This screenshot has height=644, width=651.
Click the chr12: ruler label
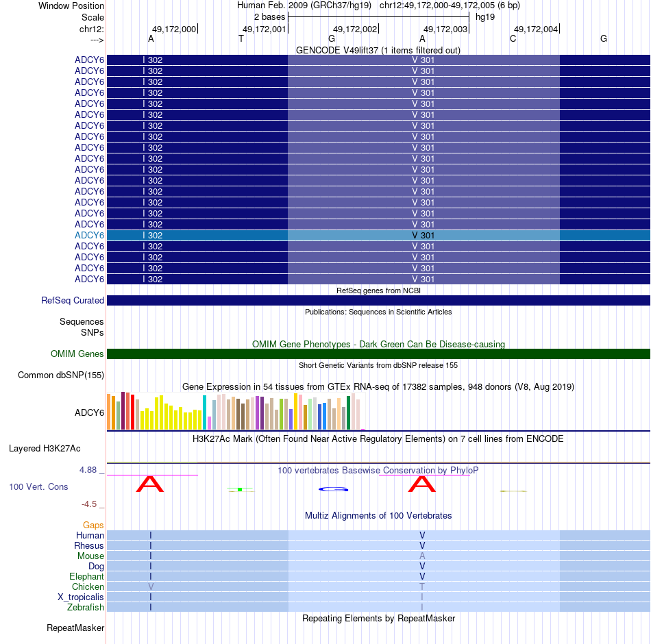92,29
